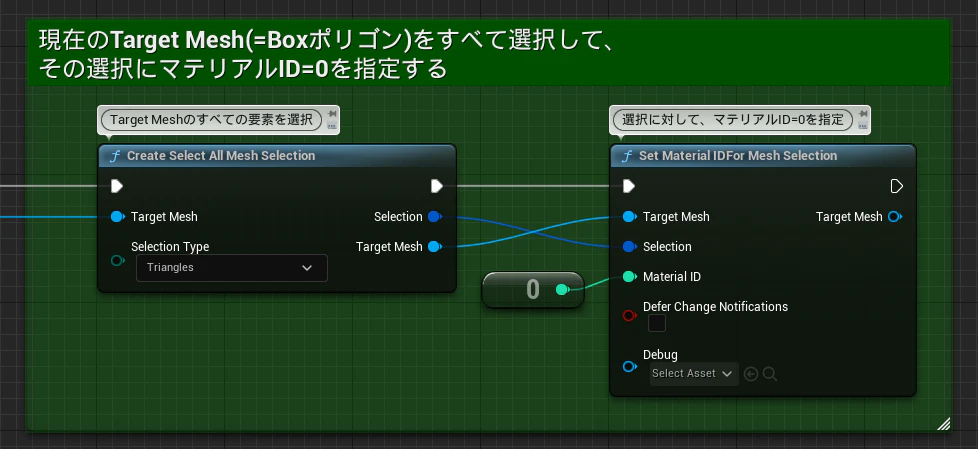Click the green comment box header text
Viewport: 978px width, 449px height.
[x=327, y=54]
